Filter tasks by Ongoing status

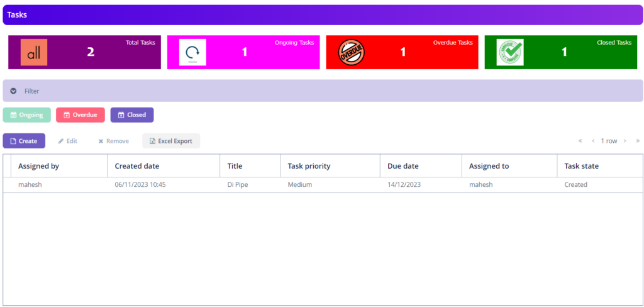[26, 115]
